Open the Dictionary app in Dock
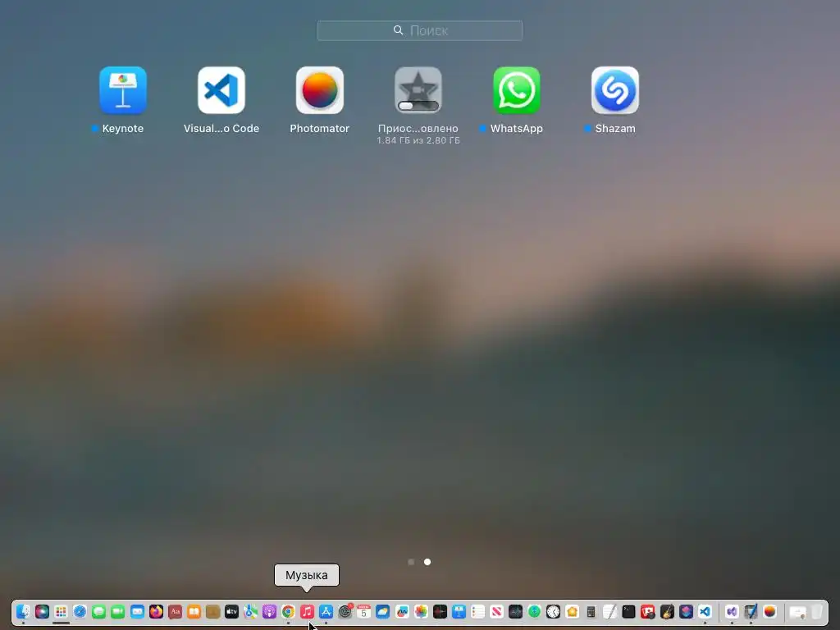The height and width of the screenshot is (630, 840). [x=175, y=611]
